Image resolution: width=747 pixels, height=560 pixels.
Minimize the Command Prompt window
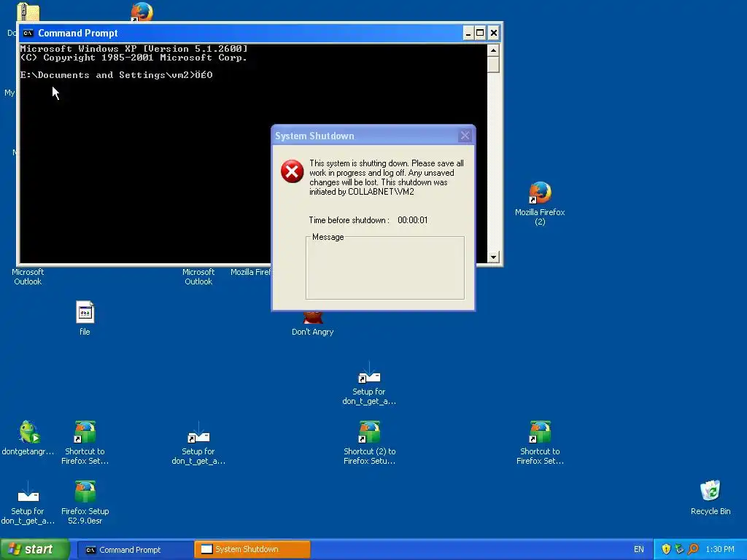tap(468, 33)
